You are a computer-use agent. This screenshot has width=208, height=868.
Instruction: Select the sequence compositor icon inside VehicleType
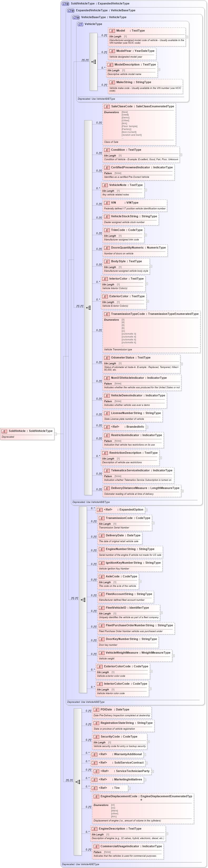pos(93,62)
